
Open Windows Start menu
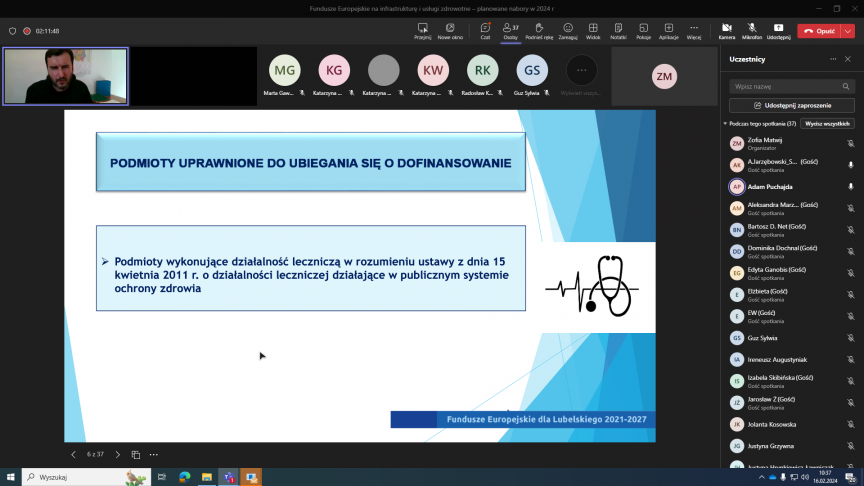pos(10,477)
